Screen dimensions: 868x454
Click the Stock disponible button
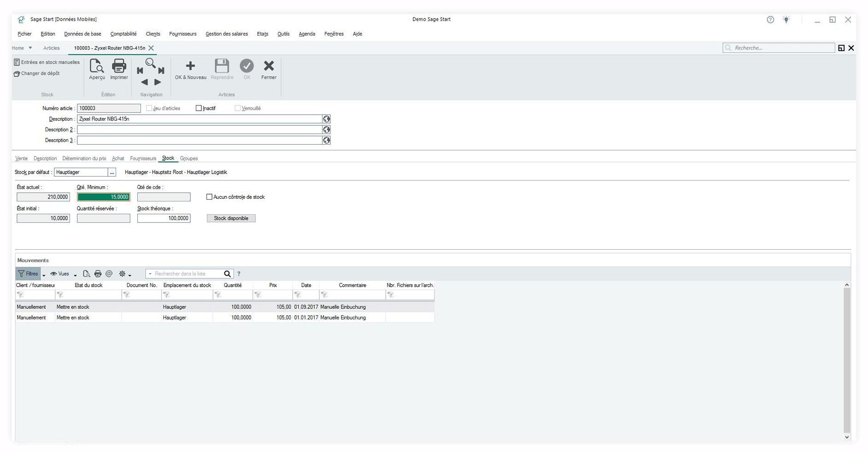tap(231, 218)
